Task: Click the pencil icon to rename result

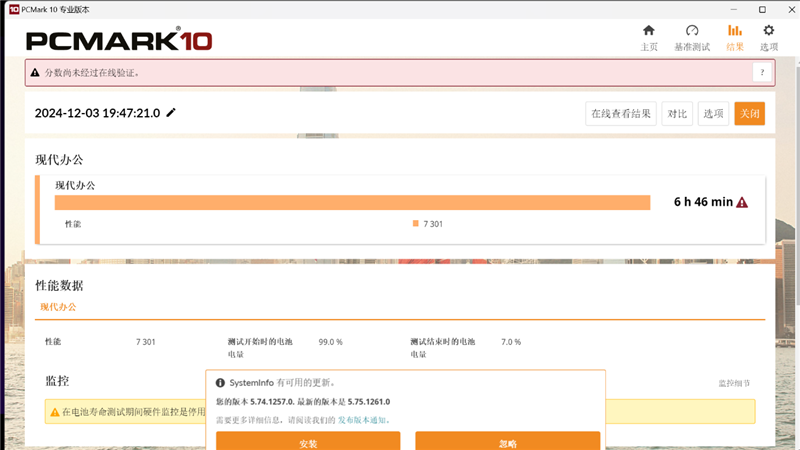Action: coord(171,113)
